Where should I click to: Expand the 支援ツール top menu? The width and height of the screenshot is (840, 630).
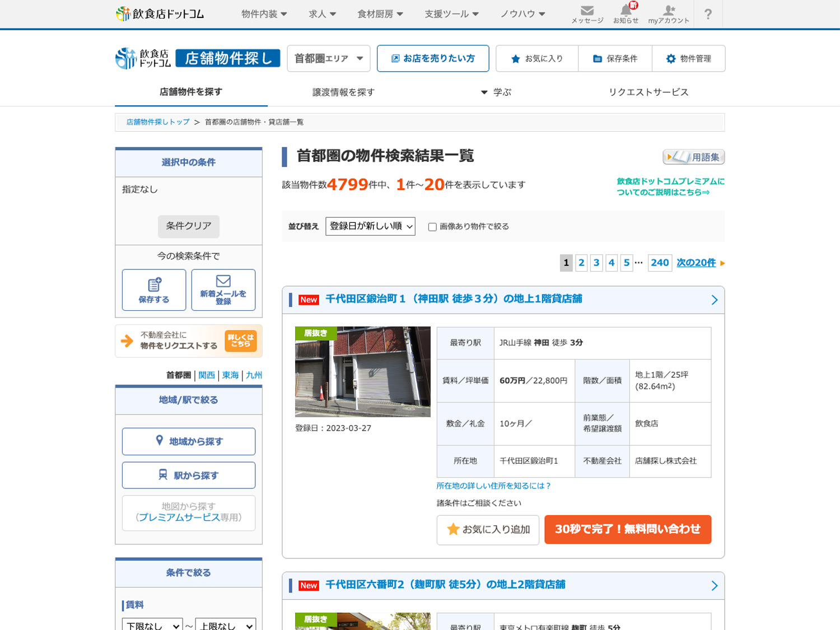451,14
